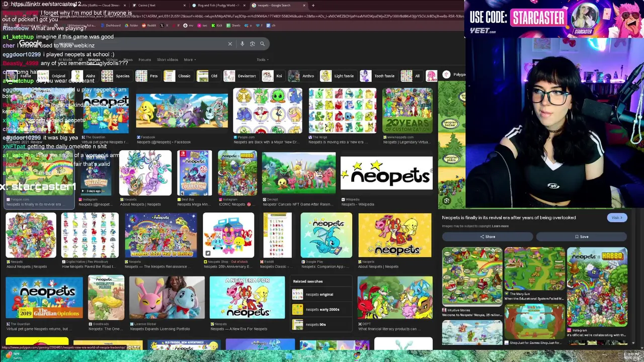644x362 pixels.
Task: Click the magnifier search submit icon
Action: point(262,44)
